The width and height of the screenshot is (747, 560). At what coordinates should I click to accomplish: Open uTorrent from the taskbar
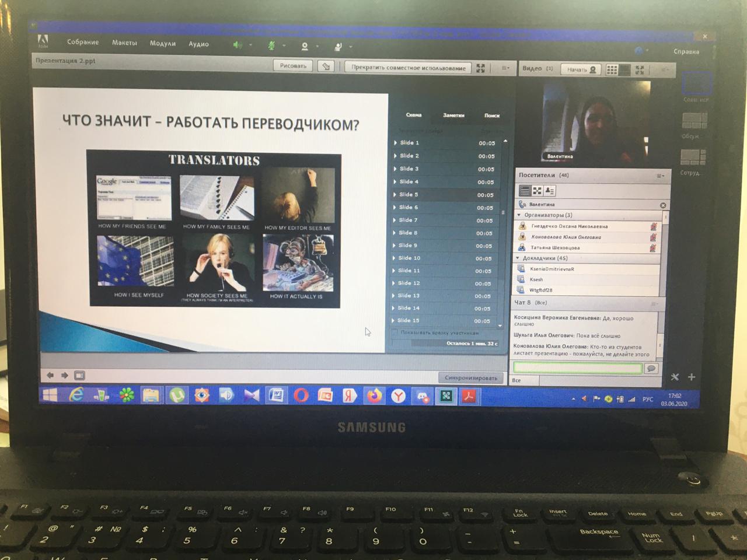(177, 395)
